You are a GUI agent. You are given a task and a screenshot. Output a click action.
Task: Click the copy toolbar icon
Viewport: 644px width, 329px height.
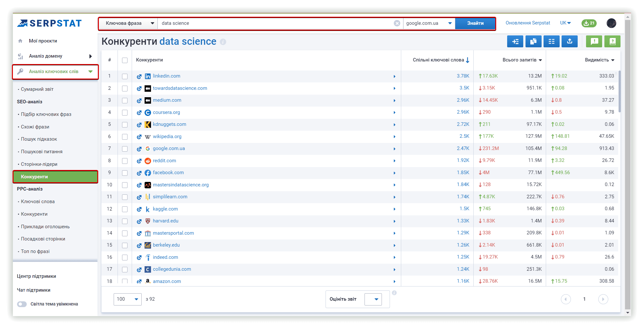coord(533,41)
